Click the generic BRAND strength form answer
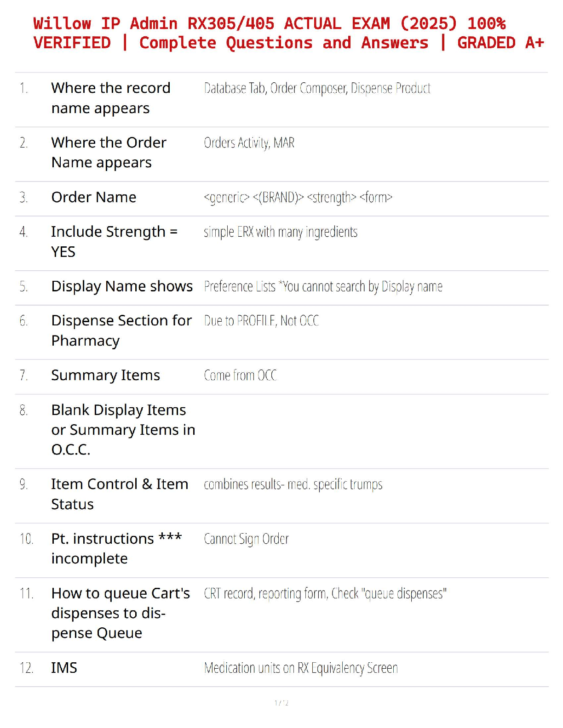The width and height of the screenshot is (563, 728). tap(298, 198)
